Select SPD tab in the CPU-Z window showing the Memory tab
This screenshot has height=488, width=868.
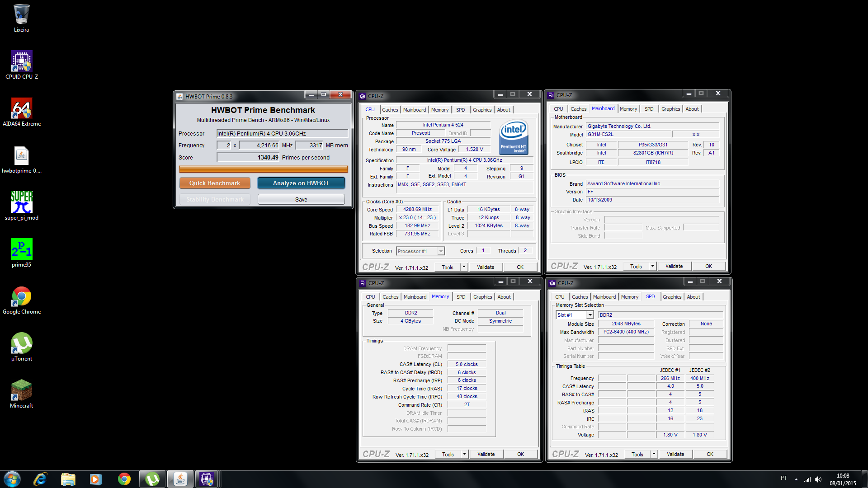click(461, 297)
